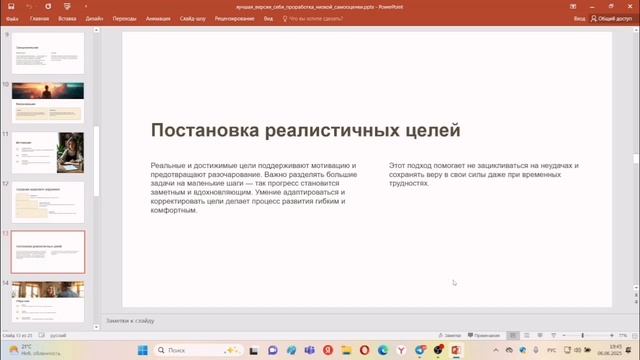Viewport: 640px width, 360px height.
Task: Open the File Explorer folder taskbar icon
Action: coord(346,350)
